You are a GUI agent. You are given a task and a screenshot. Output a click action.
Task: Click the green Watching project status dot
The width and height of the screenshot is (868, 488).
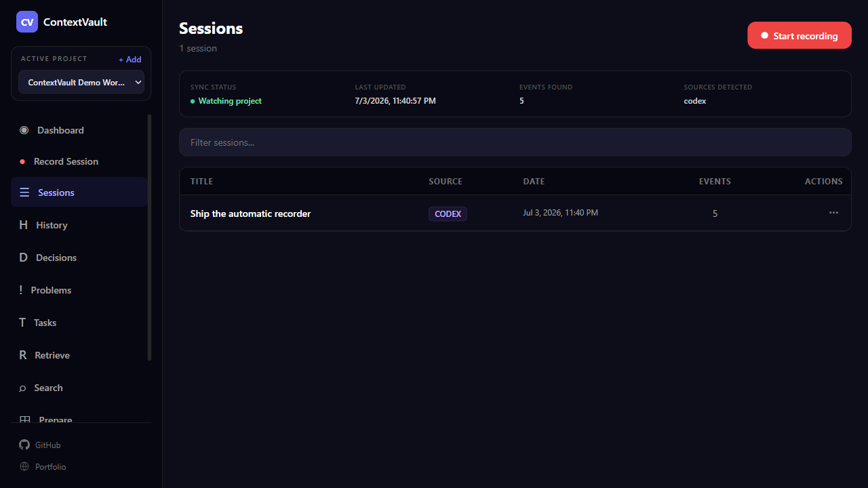[x=193, y=101]
